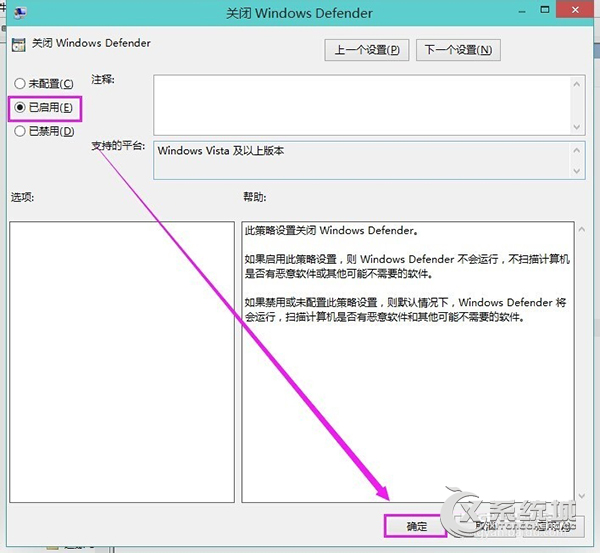Click down arrow of 帮助 panel scrollbar
600x553 pixels.
[x=582, y=496]
